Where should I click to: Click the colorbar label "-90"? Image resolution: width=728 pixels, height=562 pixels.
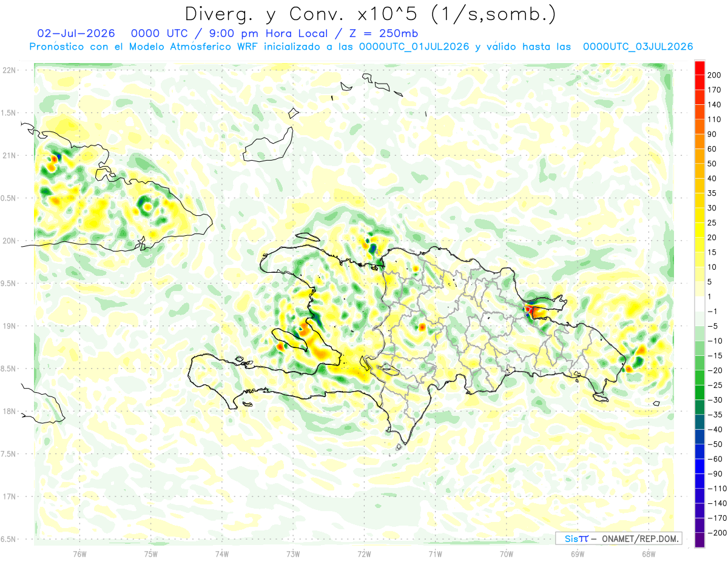click(716, 473)
